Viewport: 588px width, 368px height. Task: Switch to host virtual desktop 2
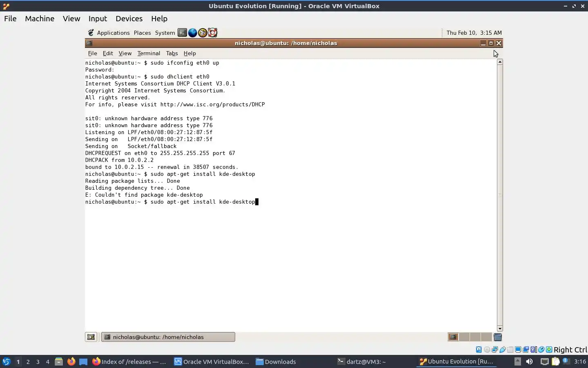pyautogui.click(x=28, y=361)
